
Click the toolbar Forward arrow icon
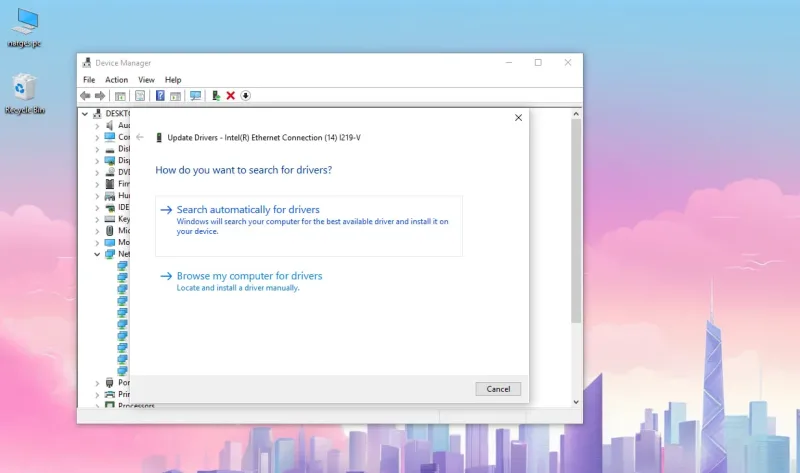click(100, 96)
